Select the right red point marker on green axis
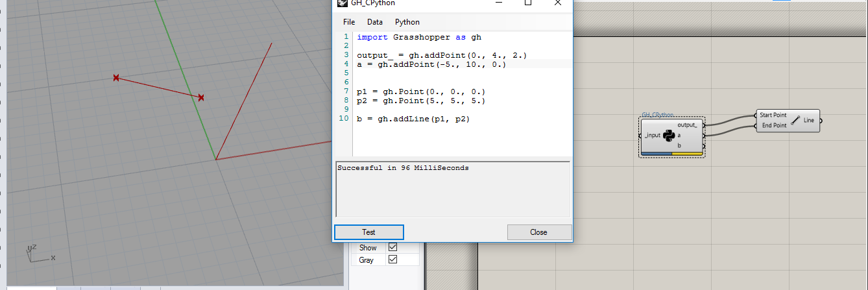 point(201,98)
